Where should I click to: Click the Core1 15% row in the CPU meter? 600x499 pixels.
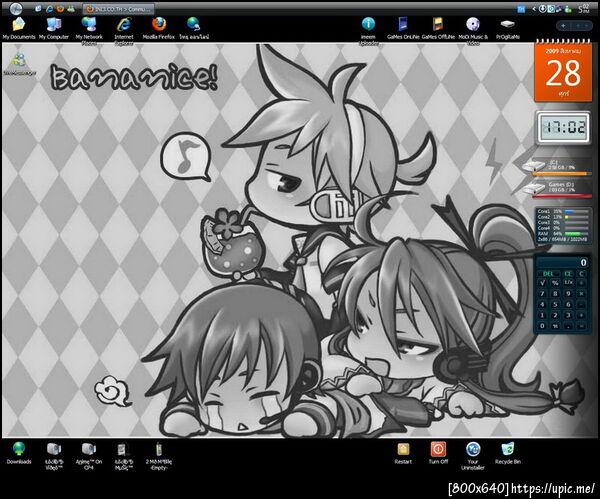(x=562, y=211)
